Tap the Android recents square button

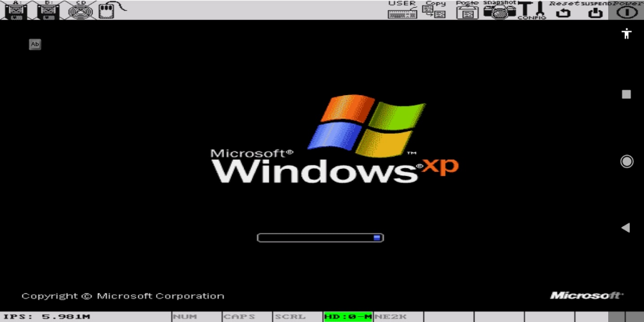click(626, 94)
